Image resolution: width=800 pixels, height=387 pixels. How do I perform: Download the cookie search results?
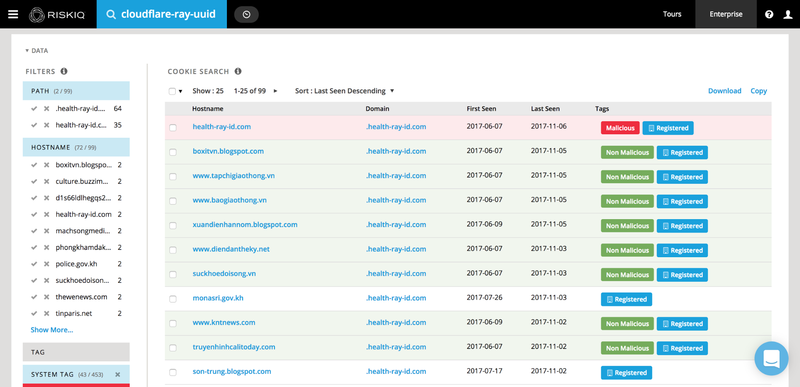tap(724, 91)
